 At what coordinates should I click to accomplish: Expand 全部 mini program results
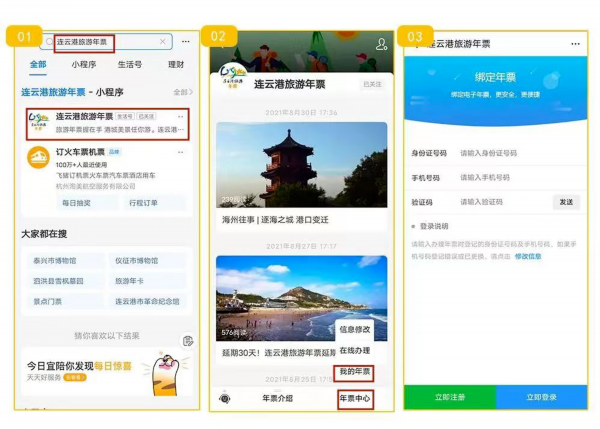tap(183, 92)
